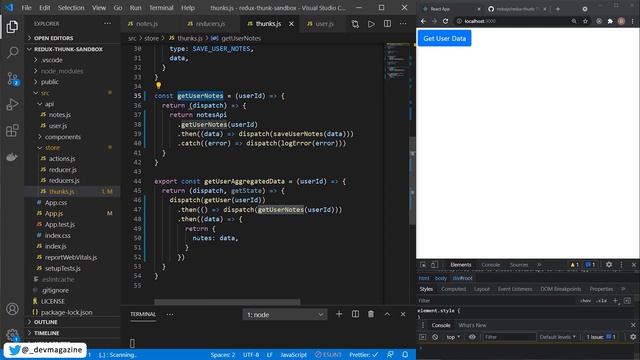Screen dimensions: 640x360
Task: Reload the page in Chrome
Action: tap(445, 21)
